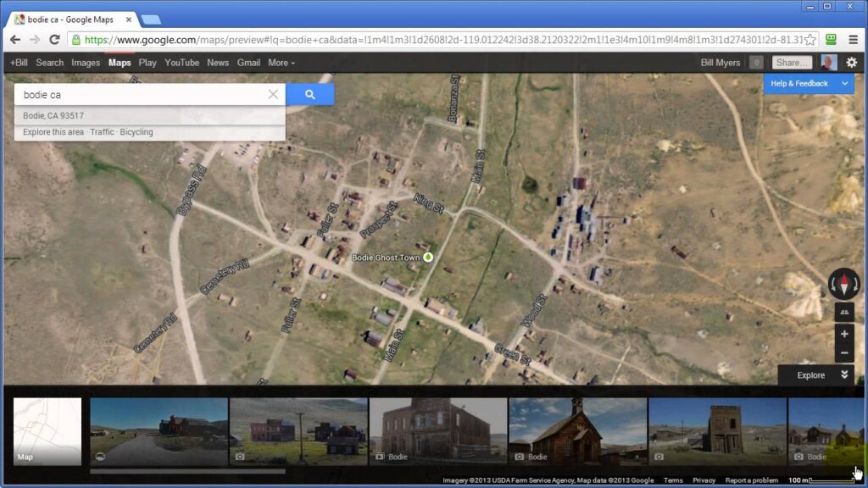Click the Explore button label
The height and width of the screenshot is (488, 868).
[810, 375]
